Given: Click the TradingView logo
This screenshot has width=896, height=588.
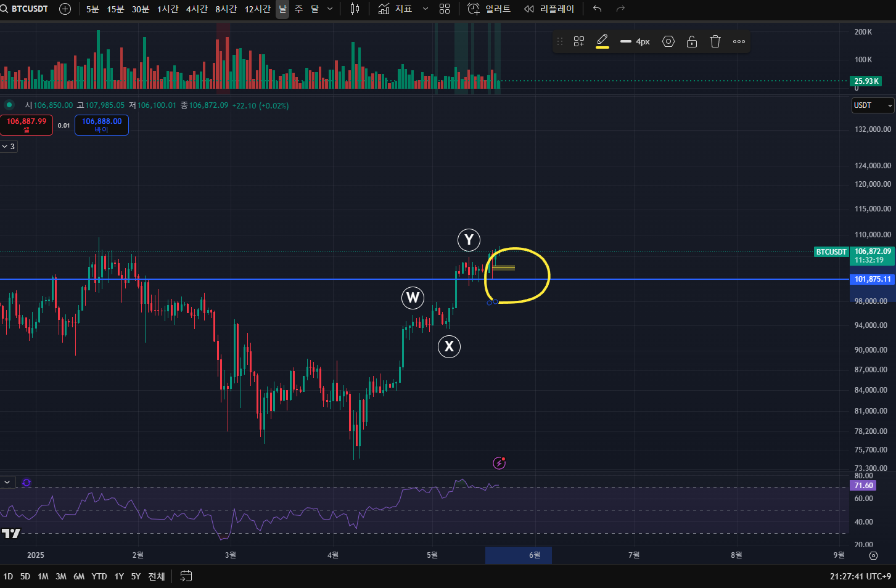Looking at the screenshot, I should click(x=11, y=534).
